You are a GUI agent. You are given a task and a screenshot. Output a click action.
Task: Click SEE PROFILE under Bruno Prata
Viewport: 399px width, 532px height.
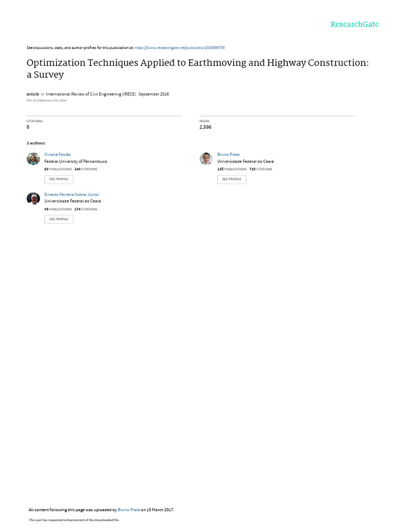click(232, 179)
